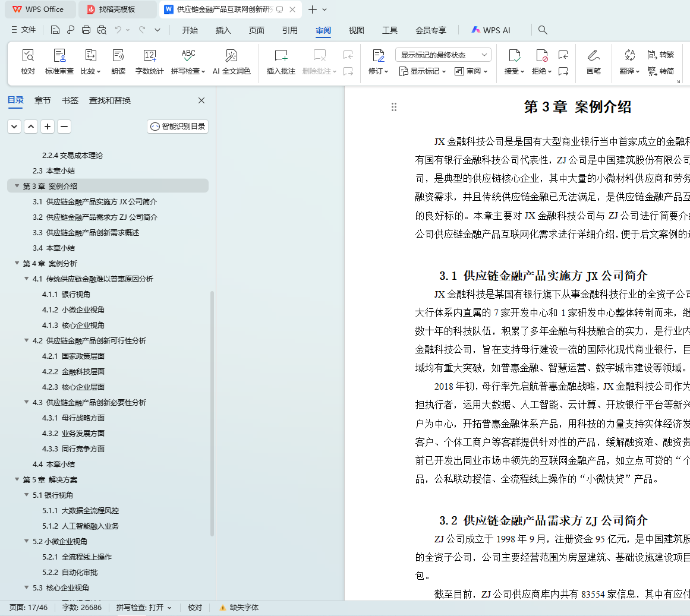Collapse the 4.3 供应链金融产品创新必要性分析 node

[x=26, y=402]
